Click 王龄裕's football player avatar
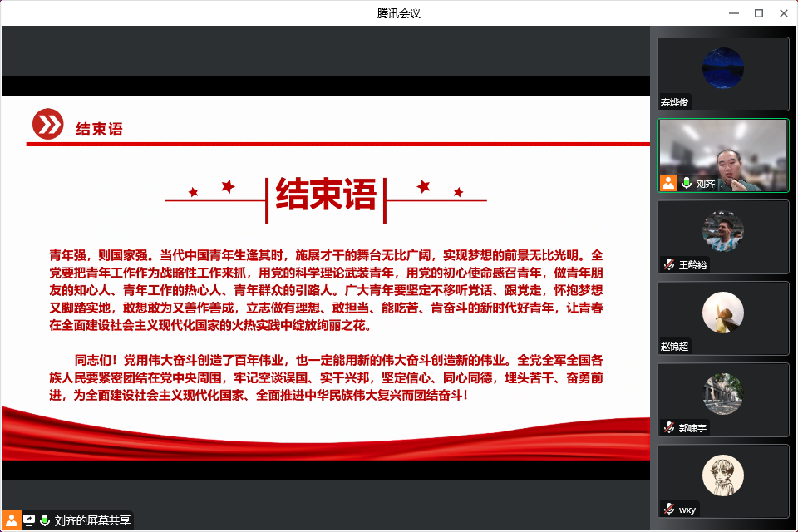This screenshot has height=532, width=798. (x=722, y=231)
